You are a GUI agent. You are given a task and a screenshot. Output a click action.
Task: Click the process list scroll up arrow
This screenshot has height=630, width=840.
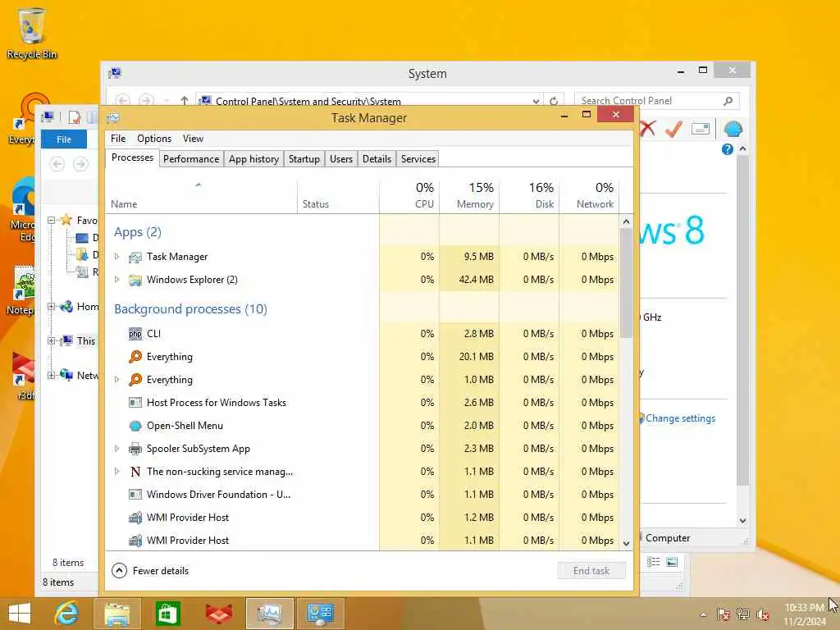(x=626, y=221)
